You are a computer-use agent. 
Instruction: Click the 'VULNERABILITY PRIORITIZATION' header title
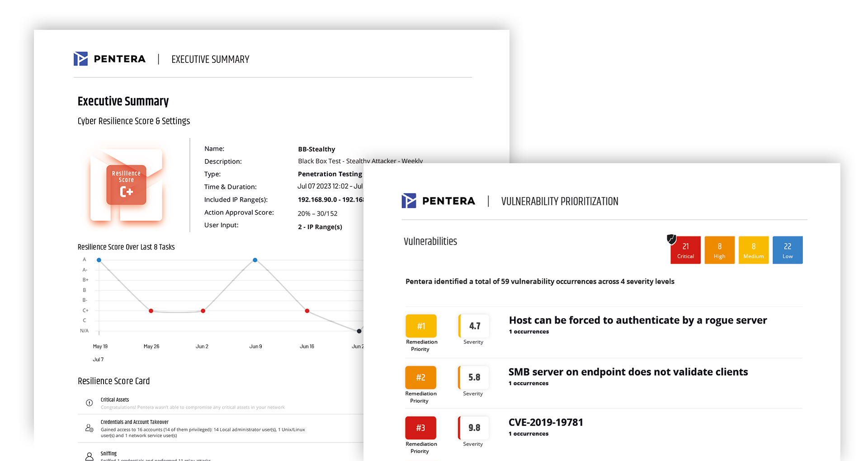pyautogui.click(x=560, y=201)
